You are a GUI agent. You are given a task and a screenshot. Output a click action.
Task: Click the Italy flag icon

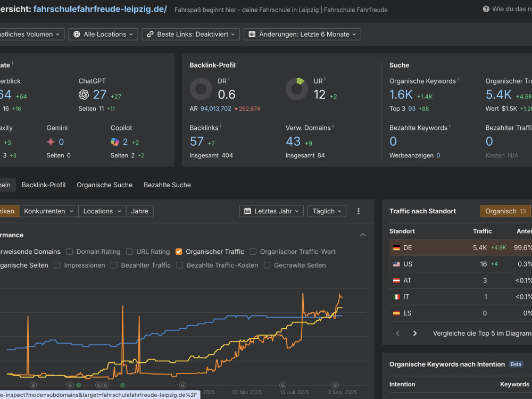tap(396, 297)
